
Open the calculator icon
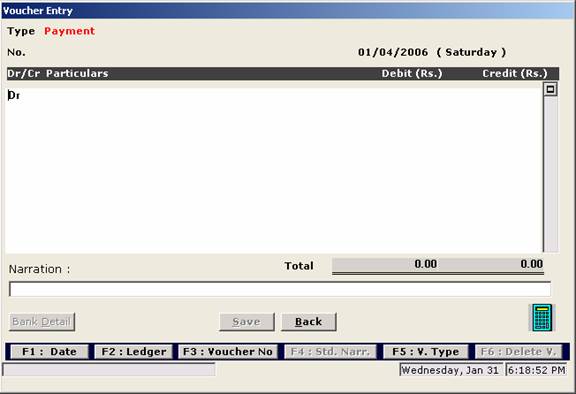click(x=542, y=318)
